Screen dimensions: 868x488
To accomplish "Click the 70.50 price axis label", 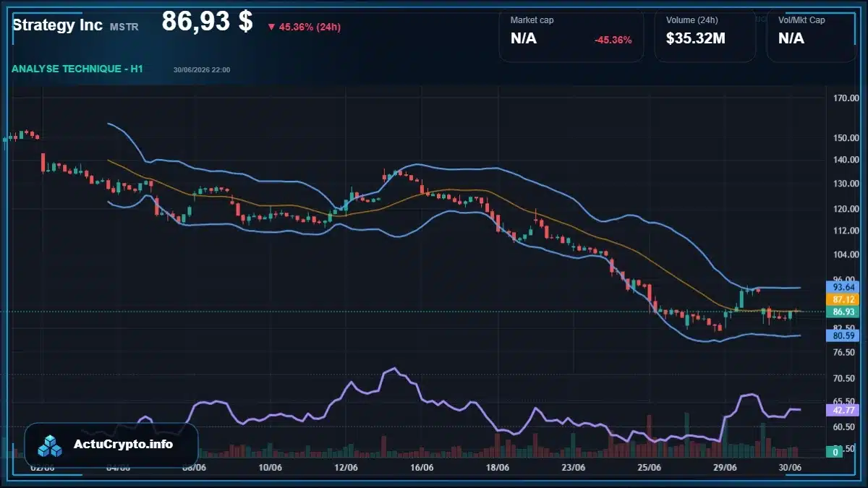I will 845,378.
